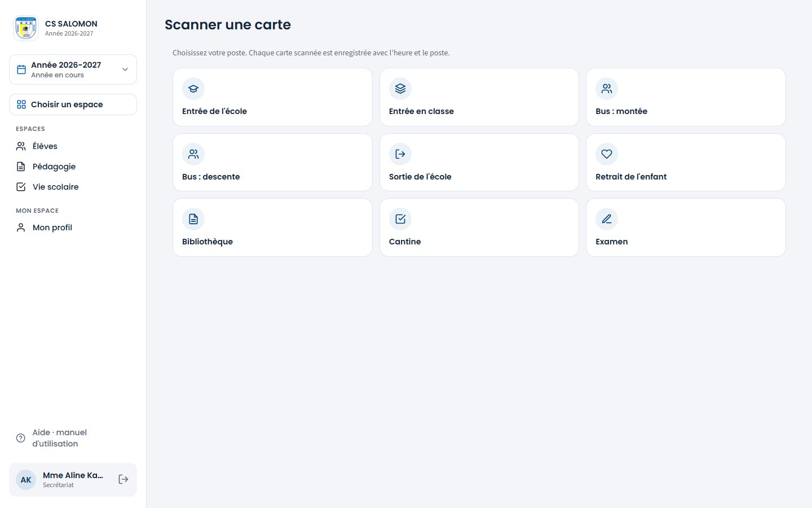Click the people icon on Bus : montée card

pos(607,89)
